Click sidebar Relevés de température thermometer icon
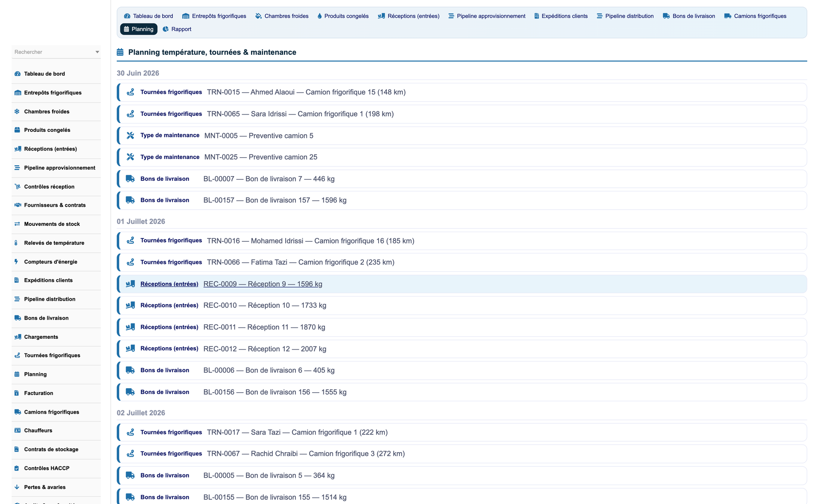The image size is (814, 504). 16,243
